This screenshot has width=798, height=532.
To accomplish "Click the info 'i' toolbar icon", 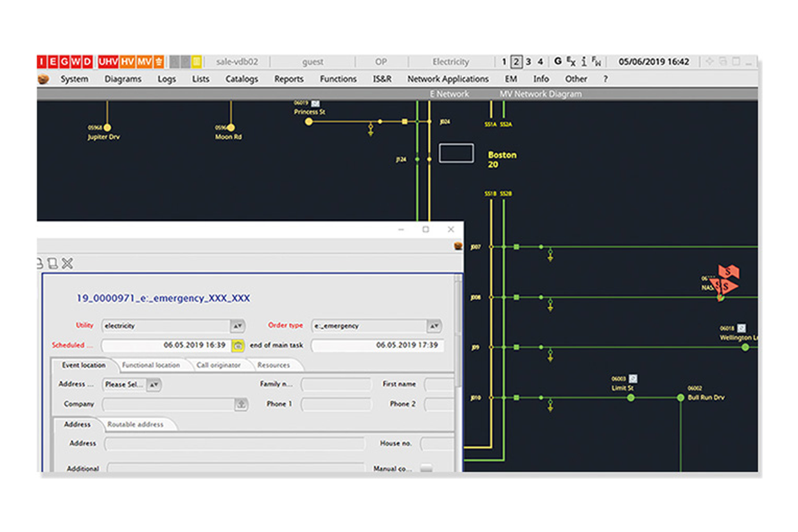I will tap(584, 62).
